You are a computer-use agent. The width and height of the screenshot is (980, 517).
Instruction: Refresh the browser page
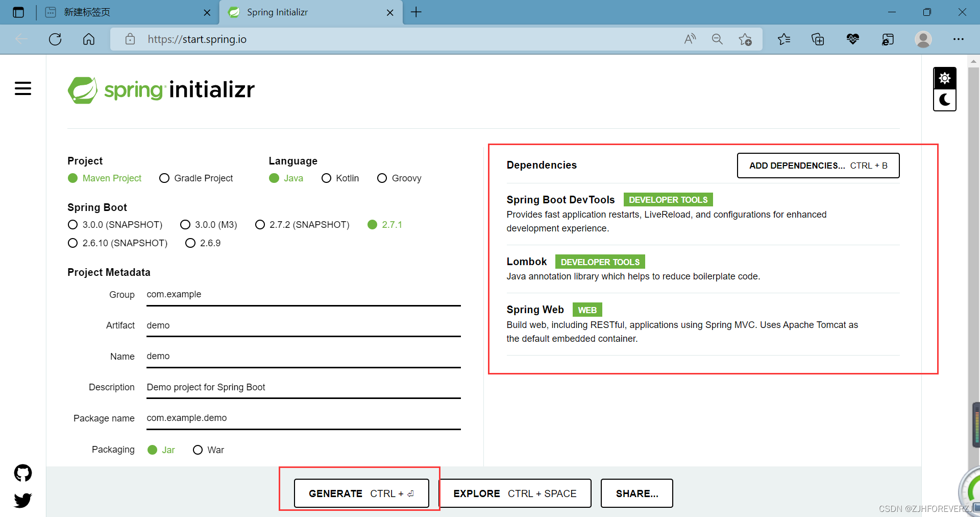coord(55,39)
